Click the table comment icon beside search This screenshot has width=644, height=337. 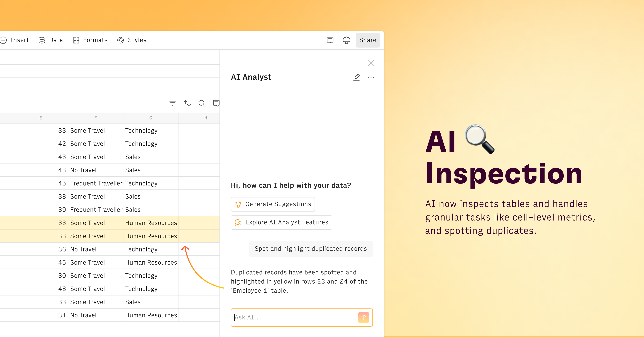[216, 103]
